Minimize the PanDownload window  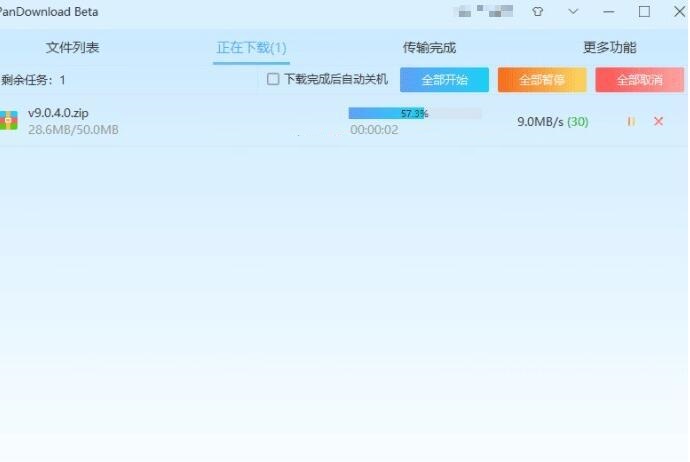click(x=609, y=12)
